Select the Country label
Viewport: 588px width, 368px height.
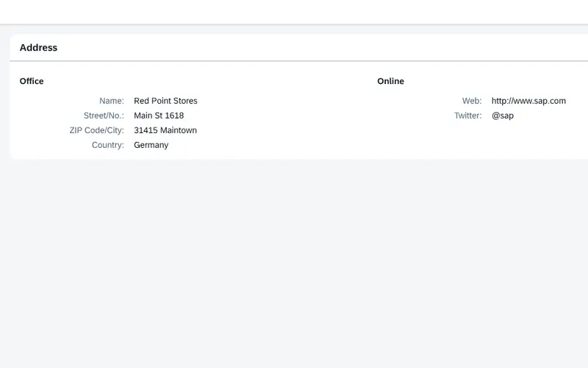[107, 145]
